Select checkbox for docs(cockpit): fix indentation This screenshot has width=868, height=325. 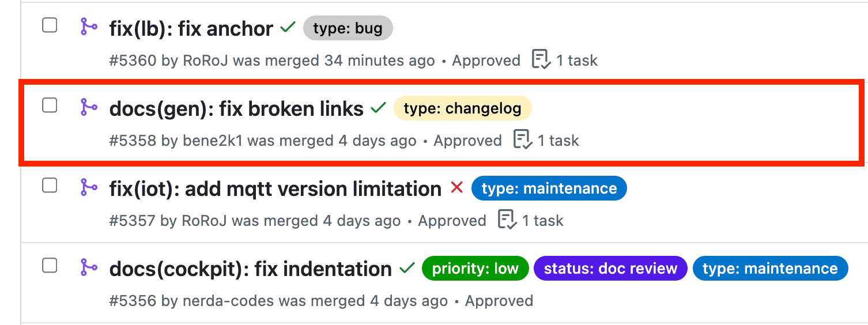pos(50,266)
